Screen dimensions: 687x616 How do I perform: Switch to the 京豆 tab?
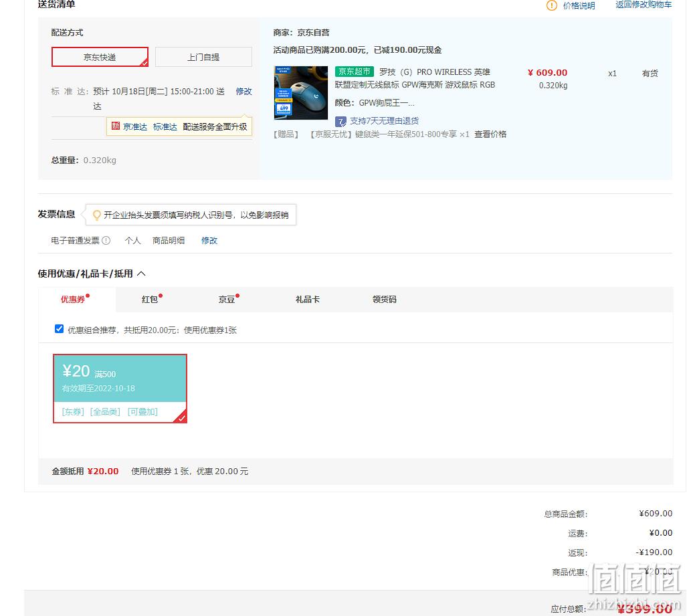coord(227,299)
